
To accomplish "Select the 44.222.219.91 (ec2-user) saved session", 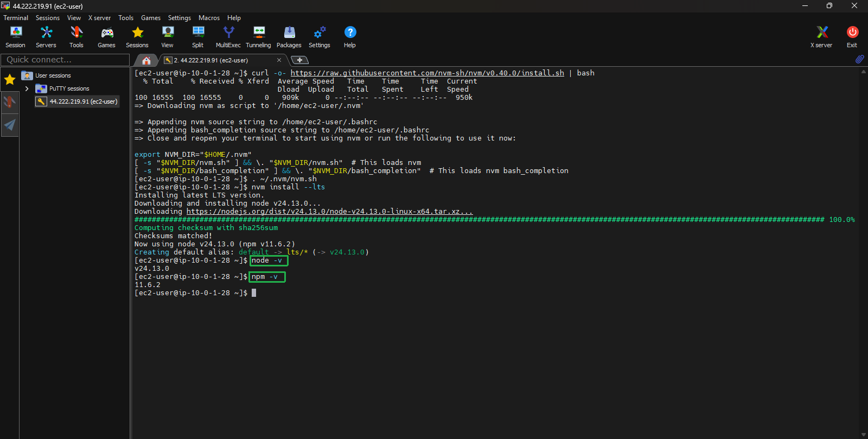I will 77,101.
